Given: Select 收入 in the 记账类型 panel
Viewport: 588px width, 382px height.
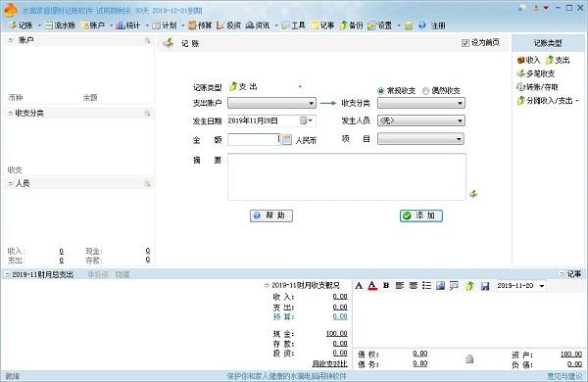Looking at the screenshot, I should tap(528, 60).
